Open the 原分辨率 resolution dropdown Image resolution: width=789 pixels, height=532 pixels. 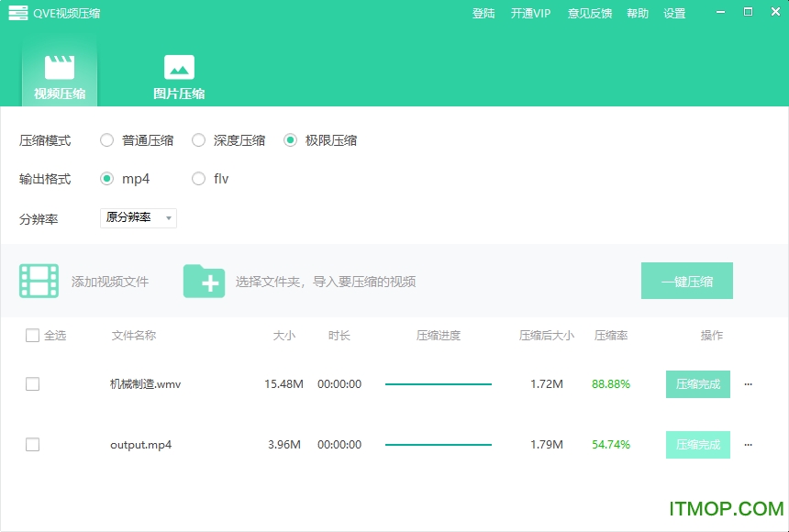[138, 218]
